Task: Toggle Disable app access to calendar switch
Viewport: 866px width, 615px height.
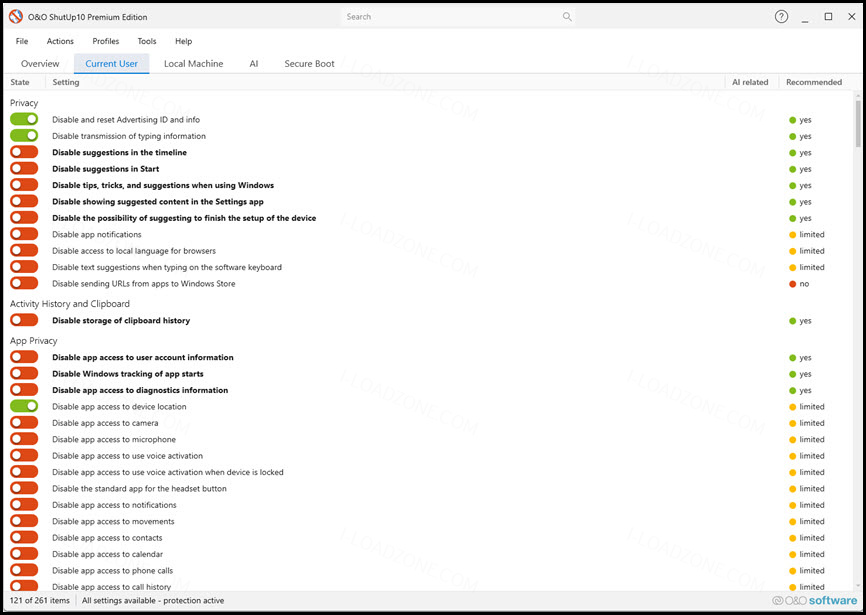Action: tap(24, 554)
